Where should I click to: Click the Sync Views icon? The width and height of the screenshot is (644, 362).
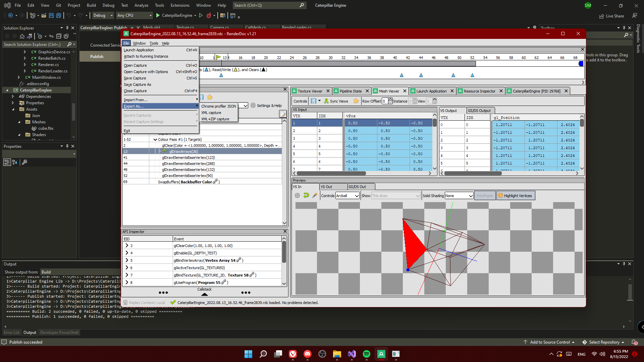click(326, 101)
